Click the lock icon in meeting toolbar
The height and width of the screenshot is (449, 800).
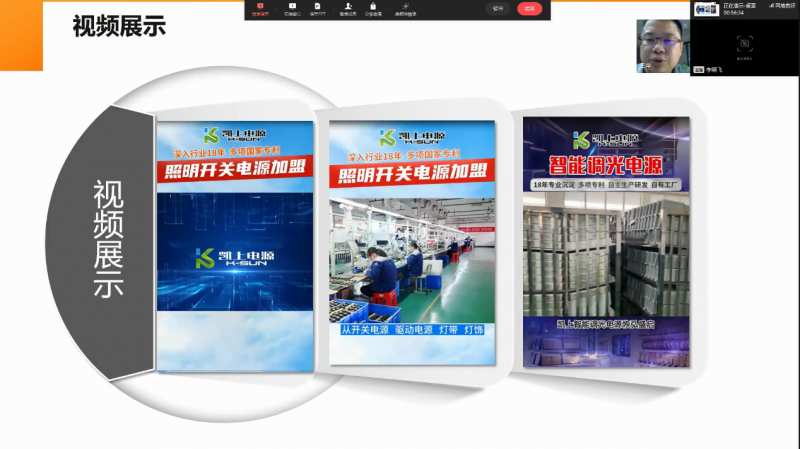point(373,6)
